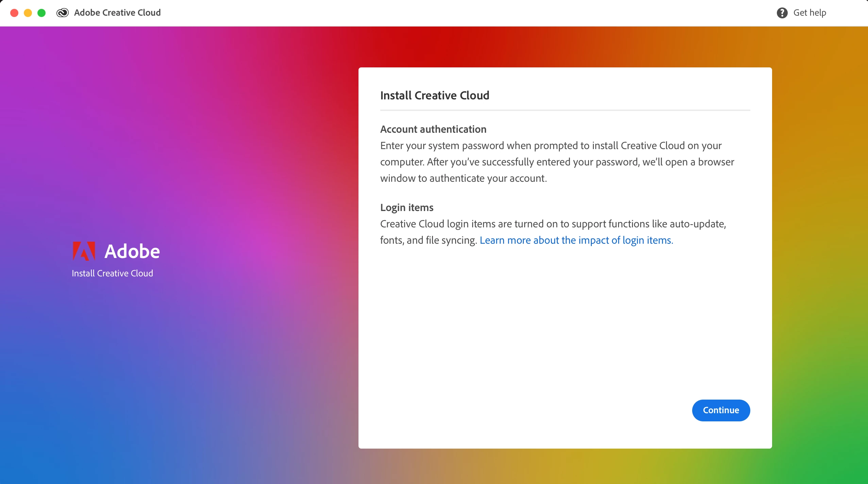Viewport: 868px width, 484px height.
Task: Open the 'Learn more about login items' link
Action: 576,240
